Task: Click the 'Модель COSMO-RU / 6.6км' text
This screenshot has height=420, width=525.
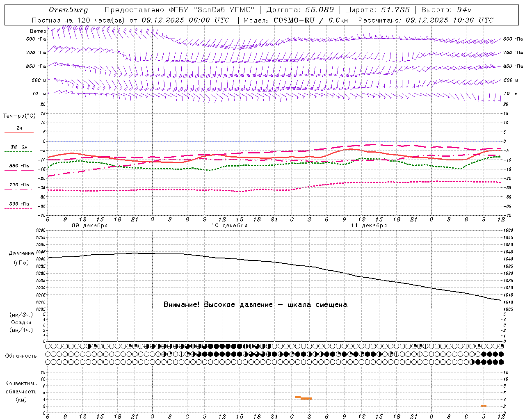Action: pos(295,20)
